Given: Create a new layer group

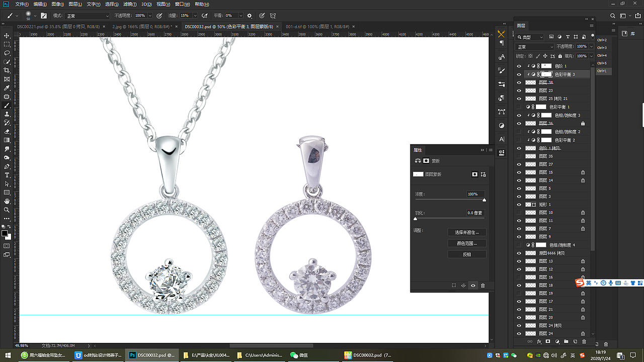Looking at the screenshot, I should pyautogui.click(x=566, y=341).
